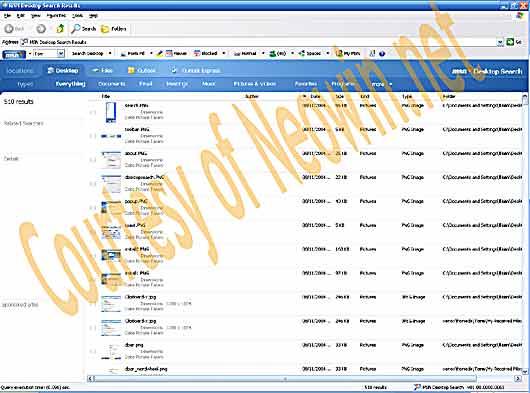Click the blue help icon on MSN toolbar
530x393 pixels.
(x=382, y=53)
